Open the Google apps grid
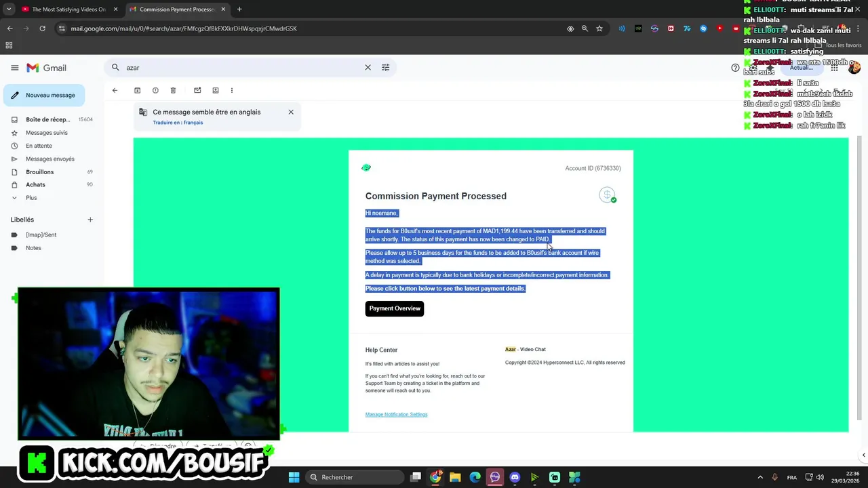This screenshot has width=868, height=488. click(x=834, y=68)
